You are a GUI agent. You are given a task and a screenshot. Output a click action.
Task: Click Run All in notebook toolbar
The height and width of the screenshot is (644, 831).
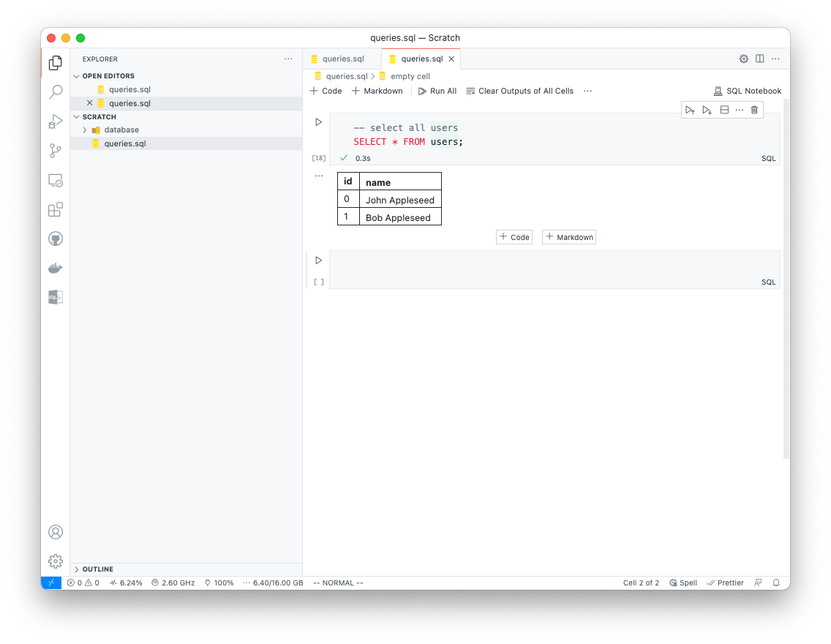(437, 91)
